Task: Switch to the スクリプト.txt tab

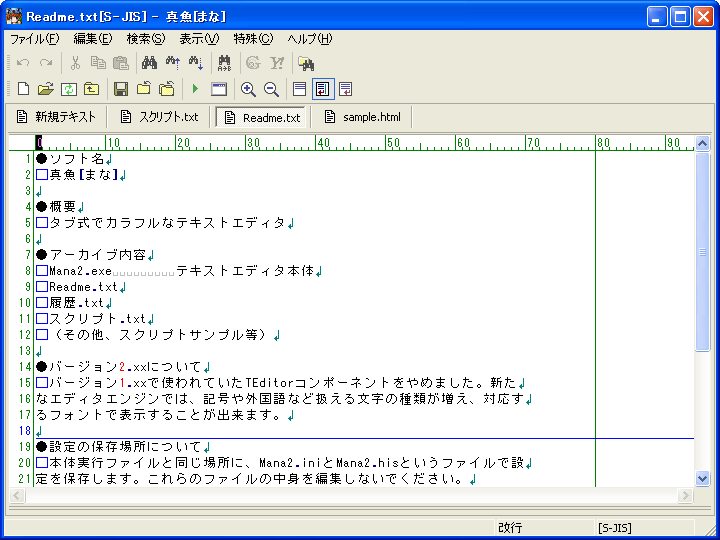Action: [159, 117]
